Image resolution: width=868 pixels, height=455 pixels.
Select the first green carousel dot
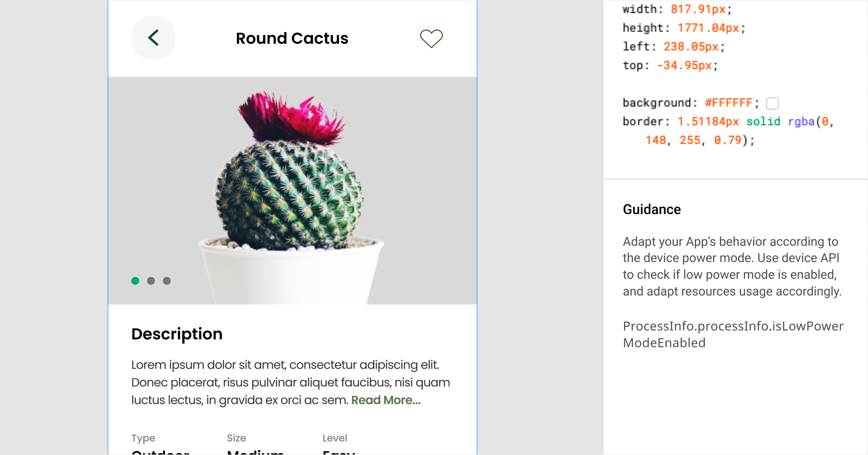point(135,281)
